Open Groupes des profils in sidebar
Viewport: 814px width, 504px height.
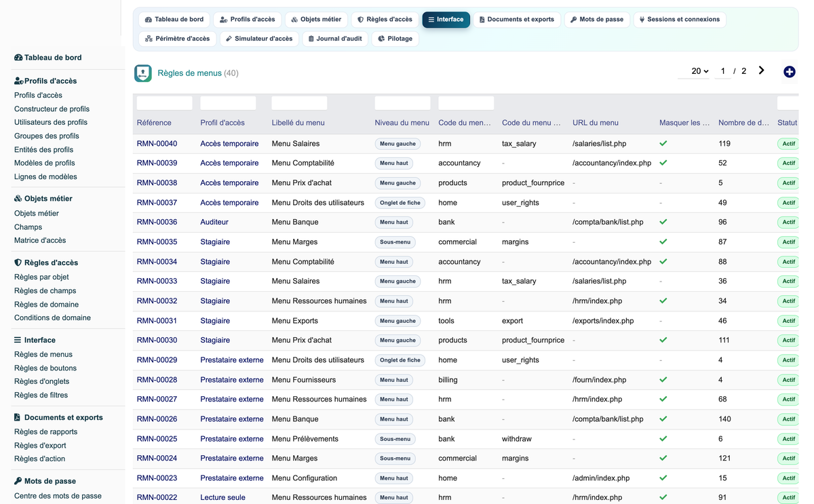(47, 136)
